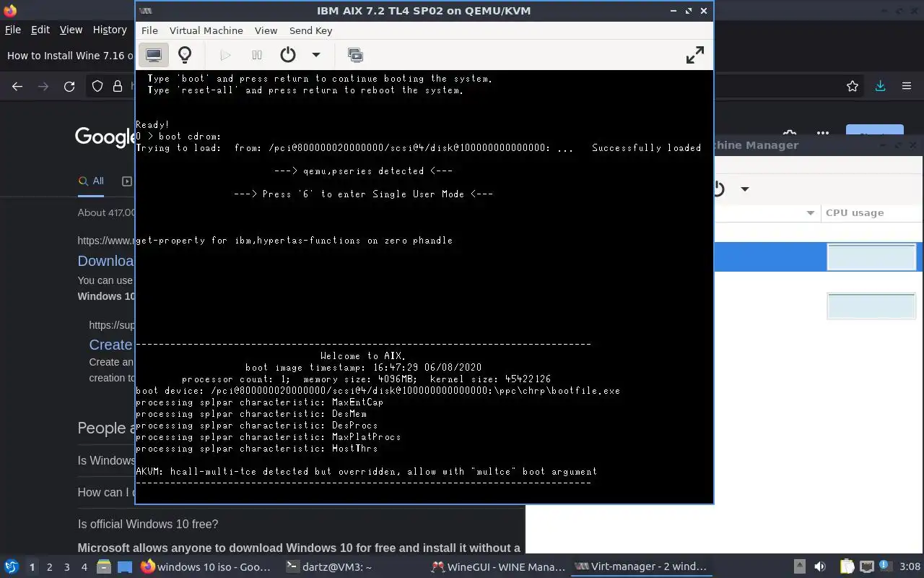This screenshot has height=578, width=924.
Task: Click the videos filter icon next to All
Action: point(127,181)
